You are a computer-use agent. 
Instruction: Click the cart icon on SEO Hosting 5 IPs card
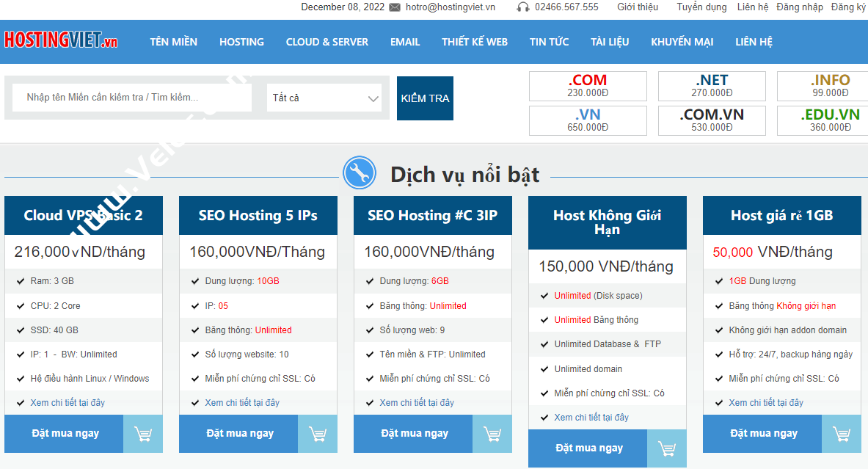(318, 434)
